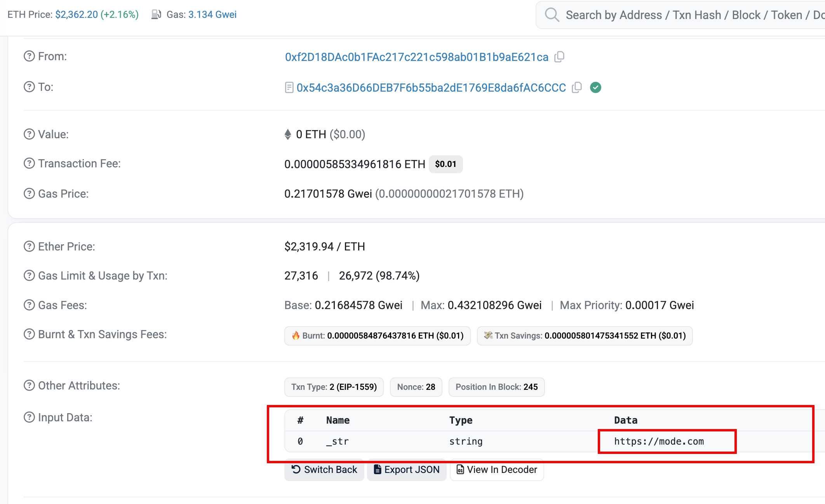
Task: Click the 27,316 gas limit value
Action: click(301, 276)
